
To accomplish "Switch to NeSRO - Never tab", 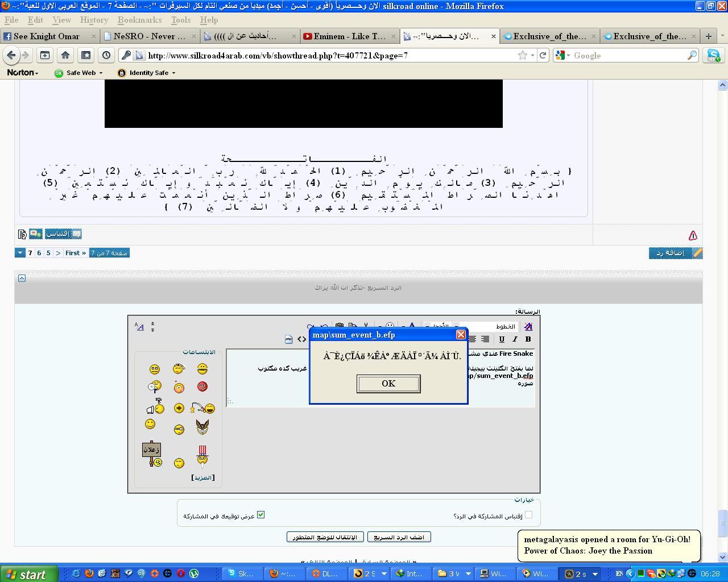I will (150, 36).
